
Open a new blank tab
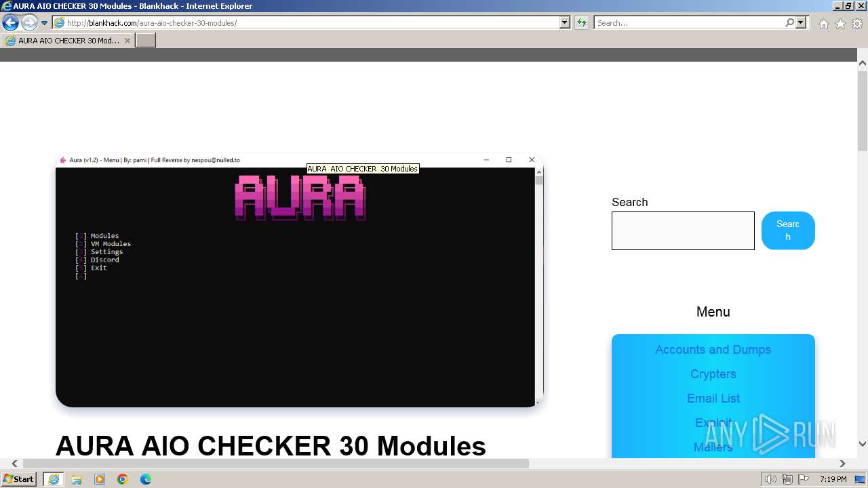(146, 41)
